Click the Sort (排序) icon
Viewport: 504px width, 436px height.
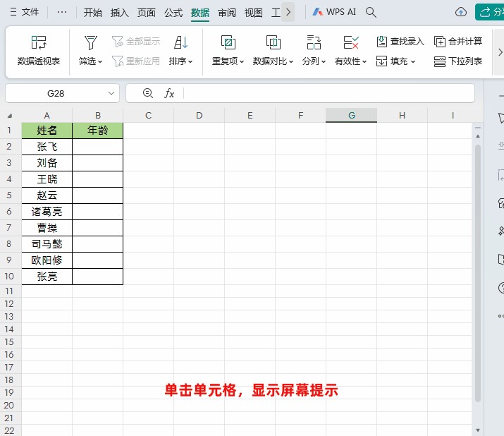[180, 43]
